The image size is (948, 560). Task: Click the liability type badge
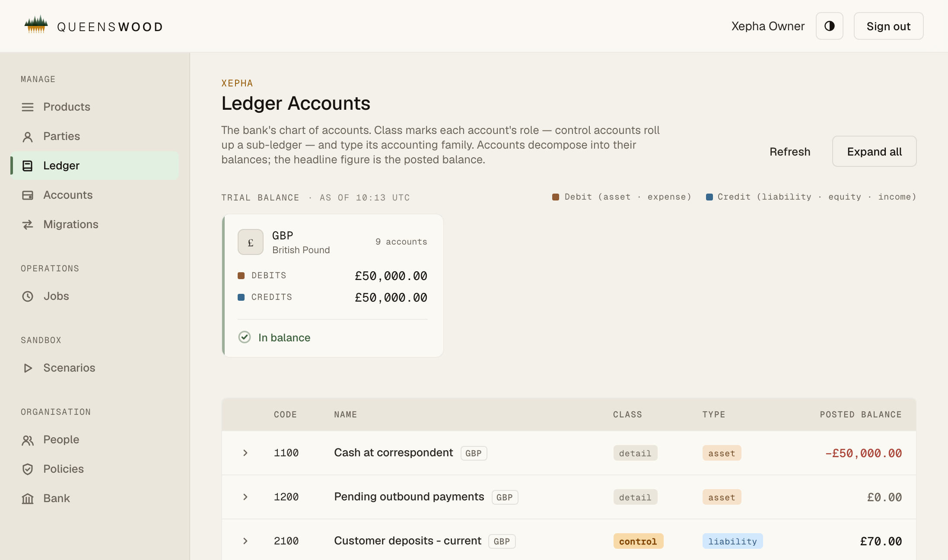pyautogui.click(x=732, y=541)
